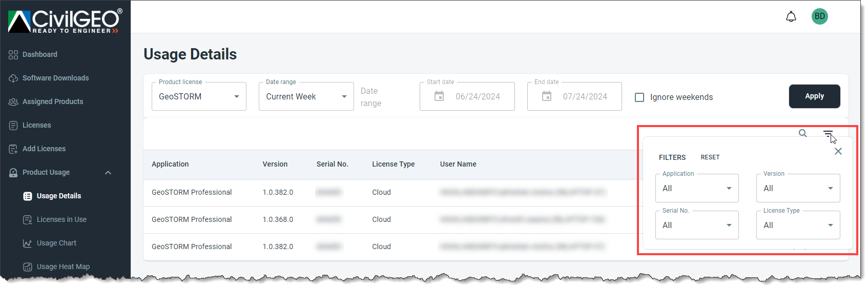Click RESET in the filters panel
Viewport: 868px width, 287px height.
pos(710,157)
